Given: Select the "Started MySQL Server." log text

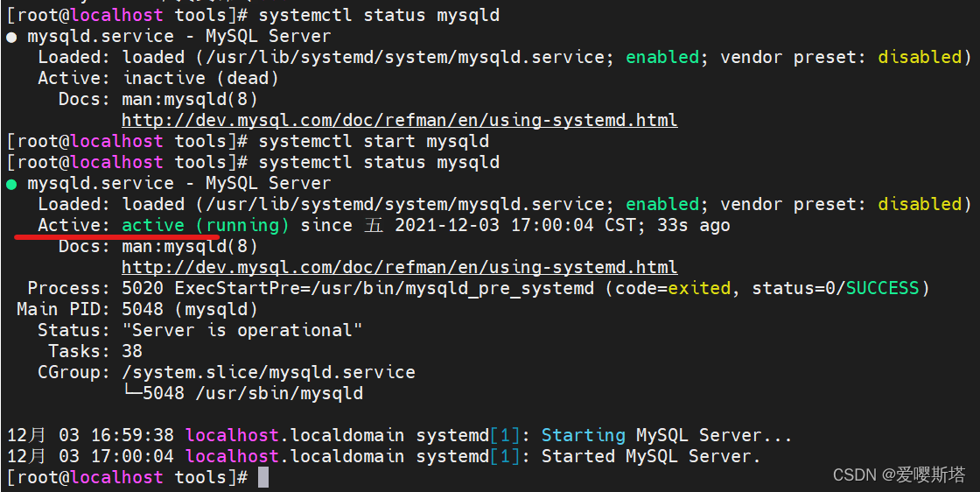Looking at the screenshot, I should [x=651, y=456].
